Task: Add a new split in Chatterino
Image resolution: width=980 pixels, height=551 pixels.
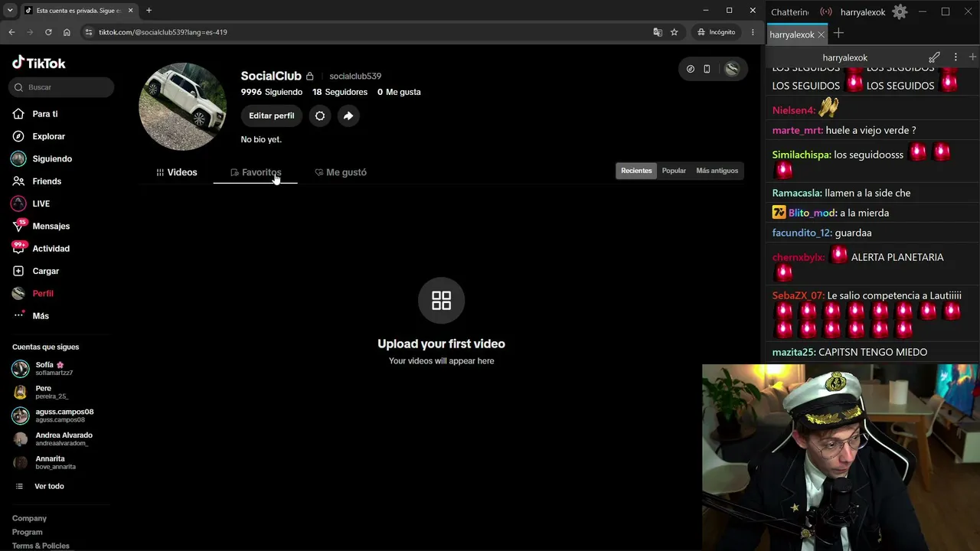Action: coord(972,57)
